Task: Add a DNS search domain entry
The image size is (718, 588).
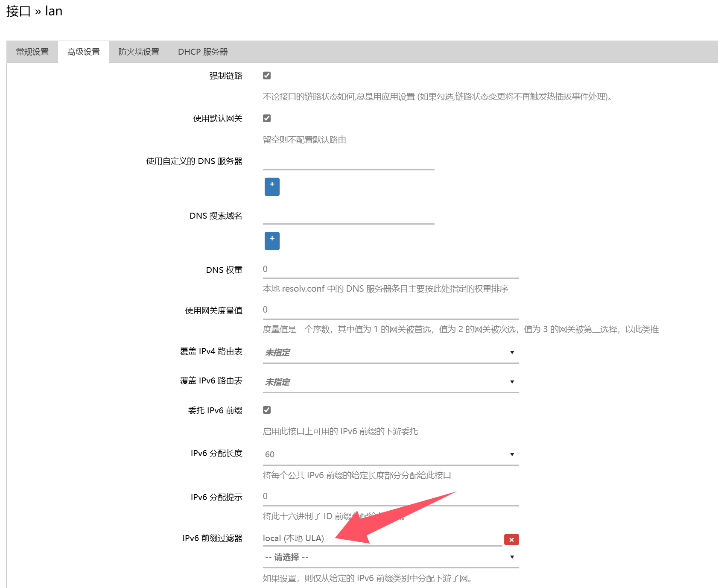Action: [x=272, y=241]
